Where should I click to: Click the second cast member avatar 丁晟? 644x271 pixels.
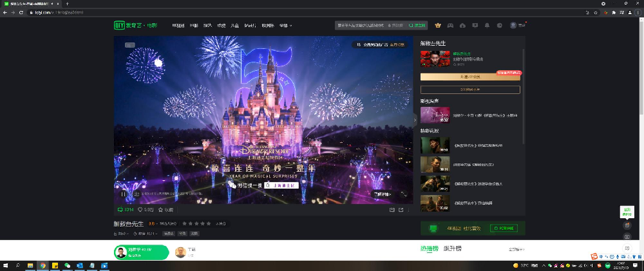coord(180,252)
